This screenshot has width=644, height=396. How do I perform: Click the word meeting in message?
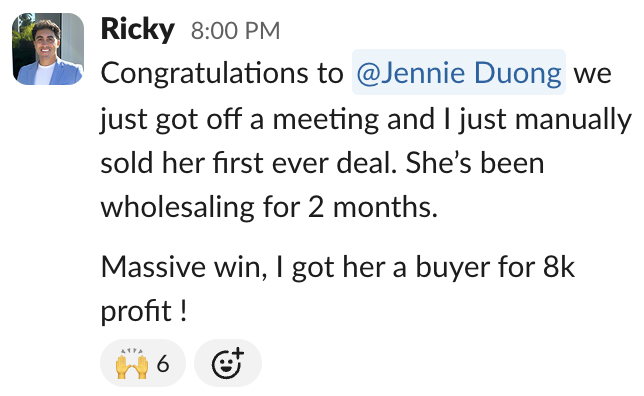326,120
